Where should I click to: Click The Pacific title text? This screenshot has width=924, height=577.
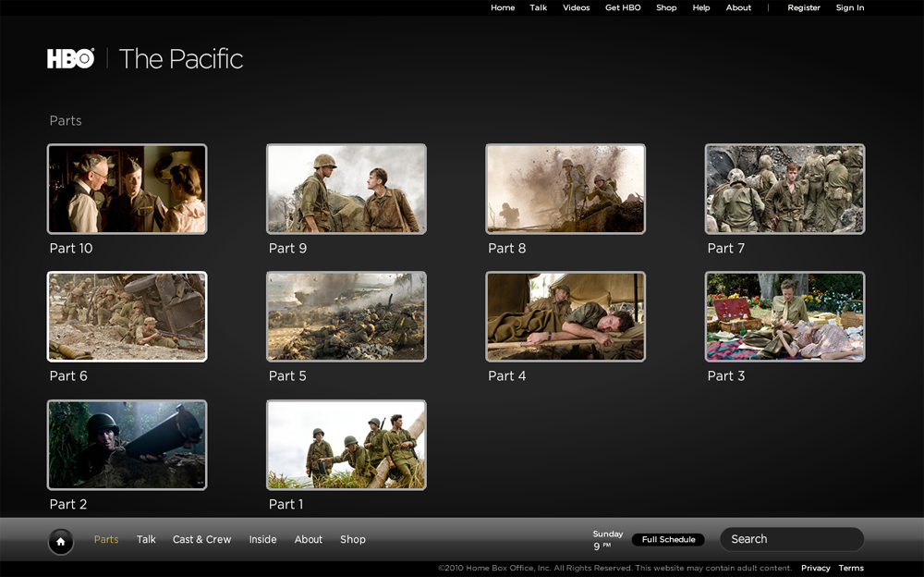point(181,58)
